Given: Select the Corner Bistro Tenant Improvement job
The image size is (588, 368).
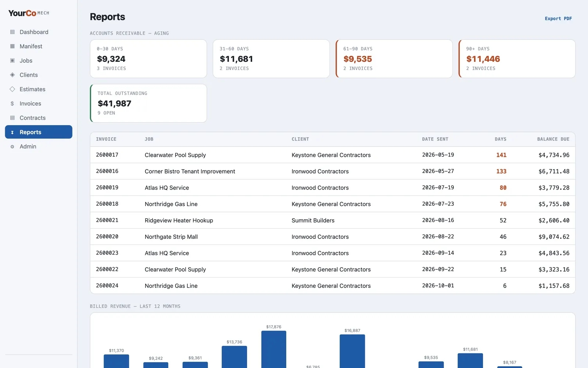Looking at the screenshot, I should (x=190, y=171).
